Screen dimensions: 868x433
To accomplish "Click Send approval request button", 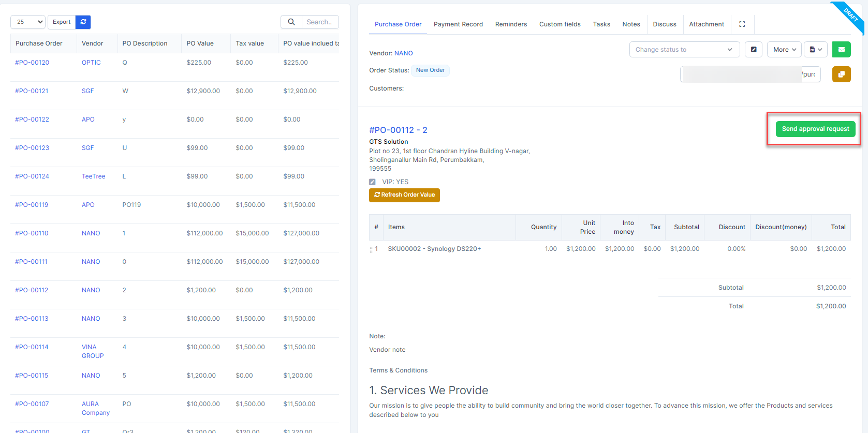I will coord(815,129).
